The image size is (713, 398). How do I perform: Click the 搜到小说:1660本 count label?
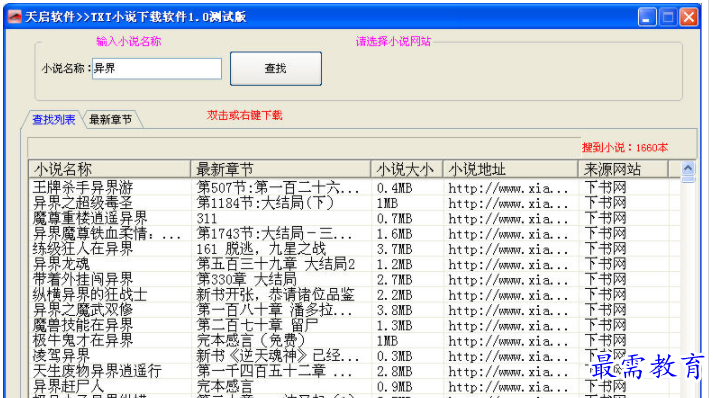point(625,148)
